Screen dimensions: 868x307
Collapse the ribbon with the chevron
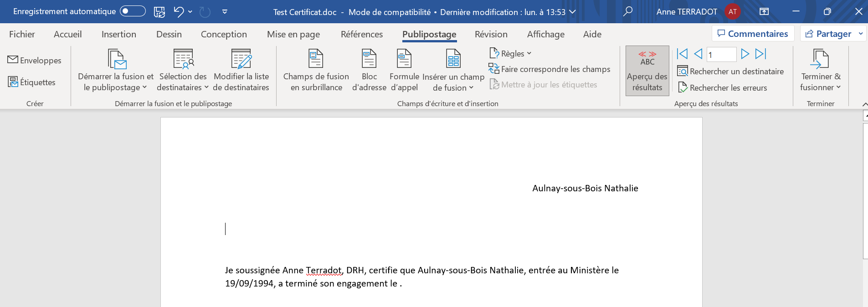click(x=864, y=104)
